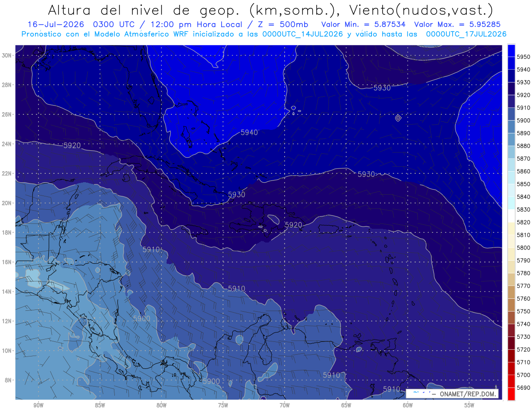The image size is (532, 411).
Task: Click 'Valor Min. = 5.87534'
Action: (x=363, y=25)
